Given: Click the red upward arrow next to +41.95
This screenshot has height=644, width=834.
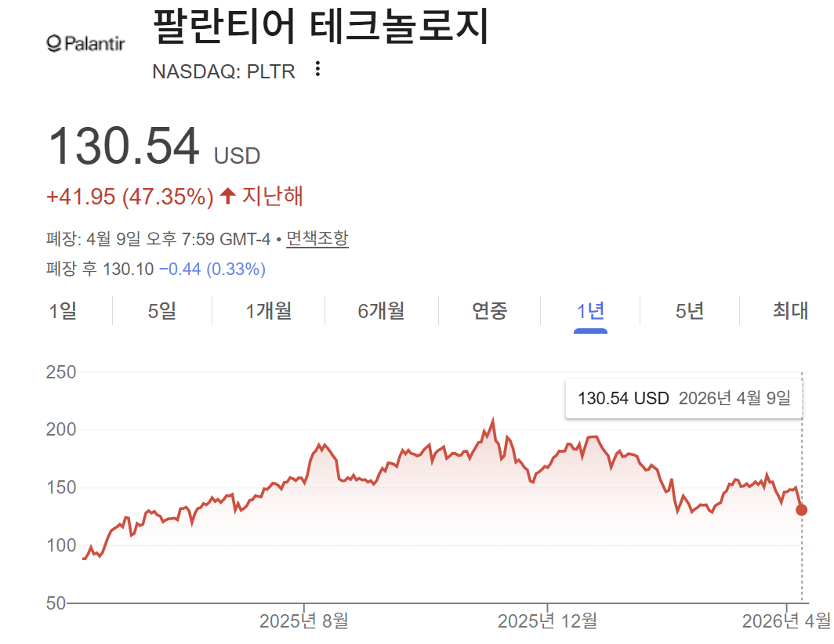Looking at the screenshot, I should coord(227,197).
